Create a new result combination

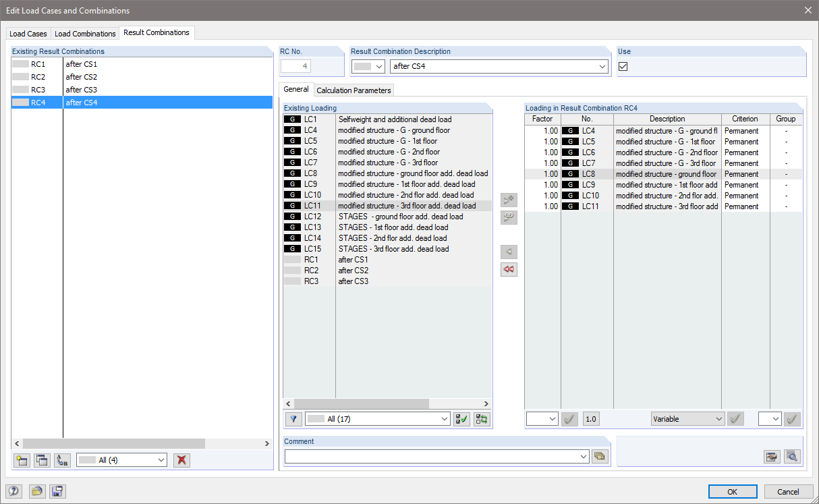pos(22,460)
